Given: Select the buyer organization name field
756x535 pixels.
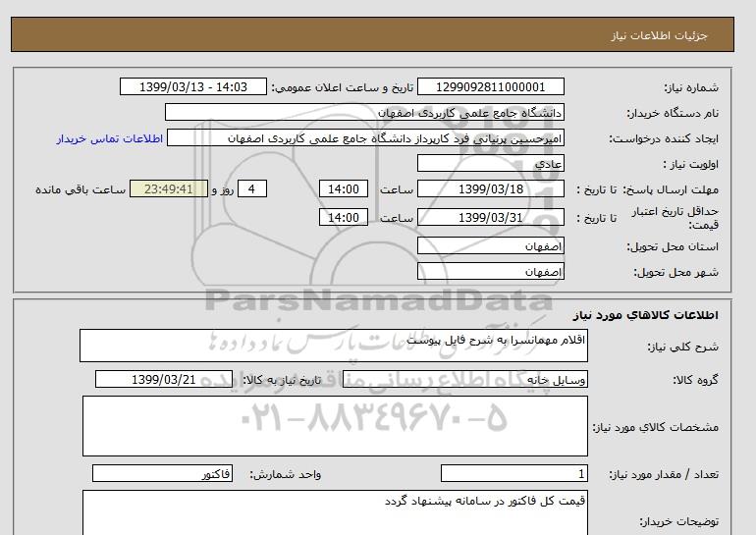Looking at the screenshot, I should pyautogui.click(x=364, y=112).
